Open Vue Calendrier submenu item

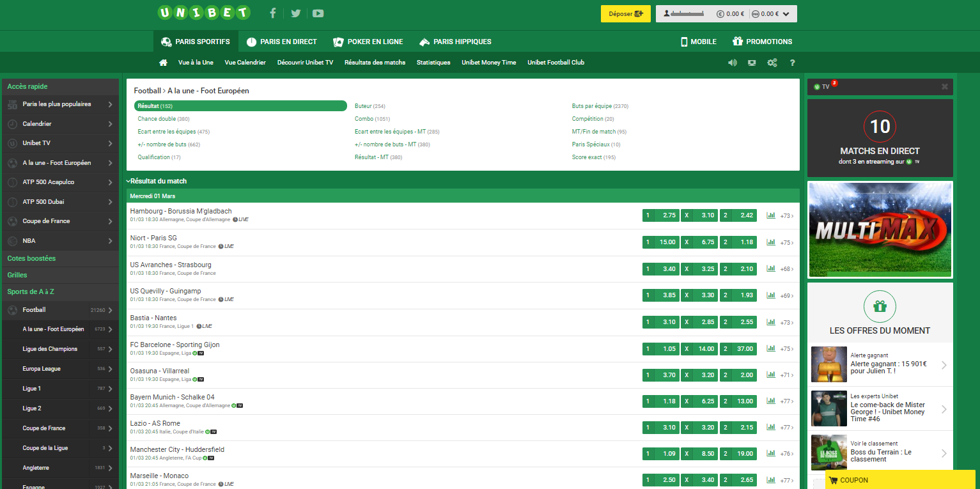point(245,63)
